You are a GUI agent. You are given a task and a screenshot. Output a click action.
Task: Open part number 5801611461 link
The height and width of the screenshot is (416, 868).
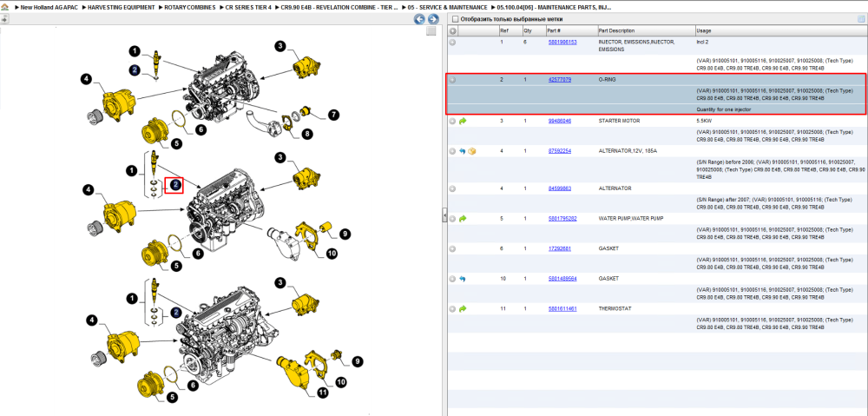pyautogui.click(x=562, y=308)
